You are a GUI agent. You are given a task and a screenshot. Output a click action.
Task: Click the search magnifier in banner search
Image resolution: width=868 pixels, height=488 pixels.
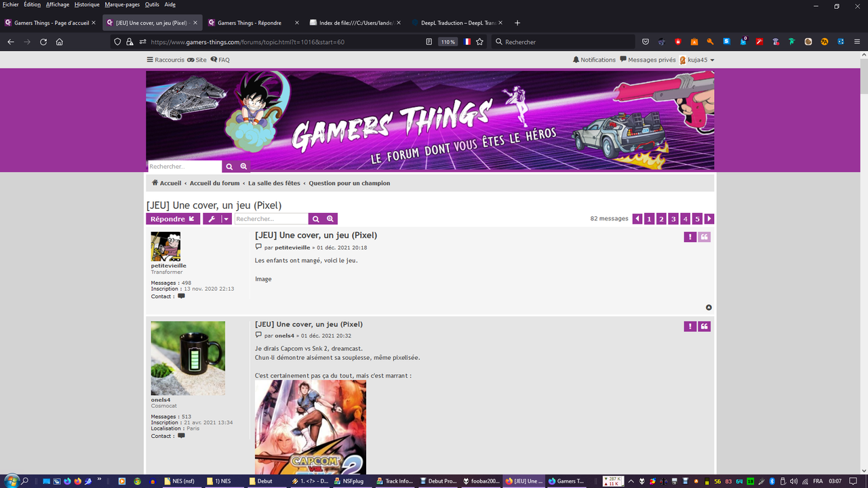click(x=229, y=166)
